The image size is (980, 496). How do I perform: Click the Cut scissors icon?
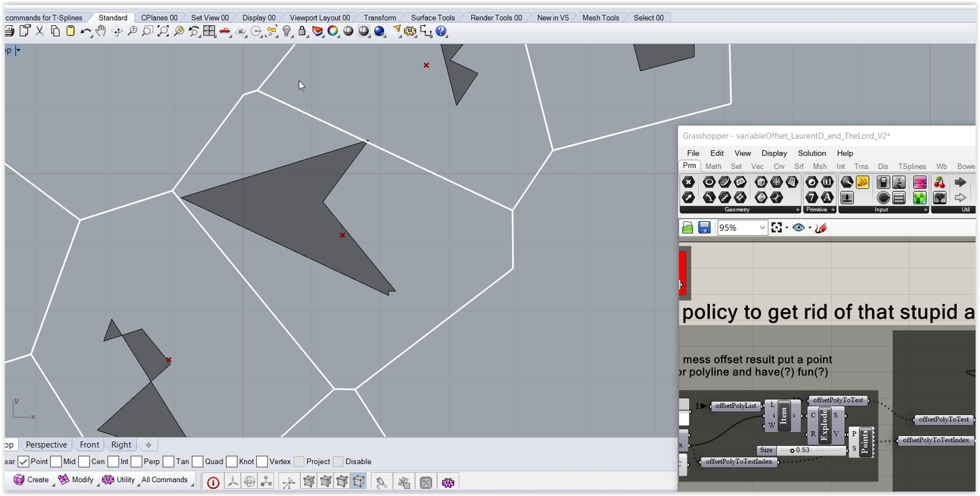click(40, 31)
